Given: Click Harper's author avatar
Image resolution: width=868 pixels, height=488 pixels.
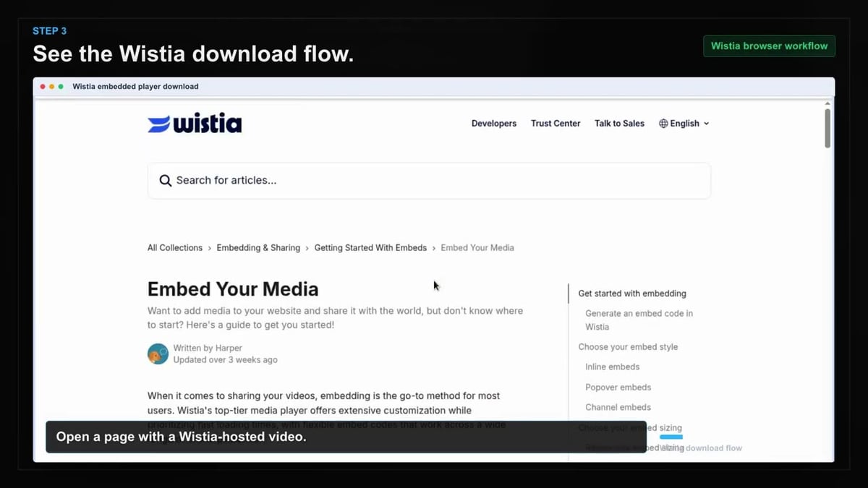Looking at the screenshot, I should [158, 354].
